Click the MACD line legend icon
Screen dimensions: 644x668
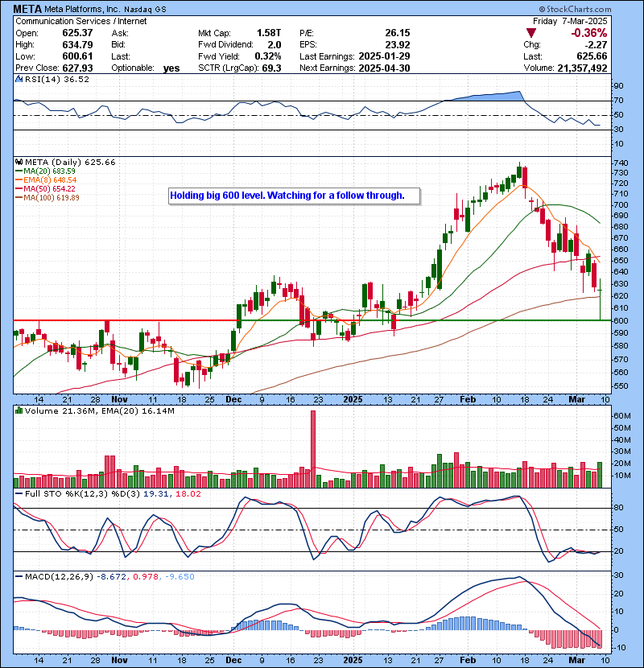(18, 576)
